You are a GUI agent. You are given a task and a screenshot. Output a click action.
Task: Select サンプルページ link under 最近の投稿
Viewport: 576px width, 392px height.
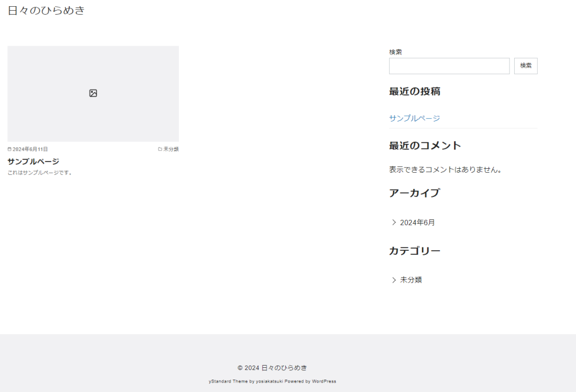pyautogui.click(x=415, y=118)
